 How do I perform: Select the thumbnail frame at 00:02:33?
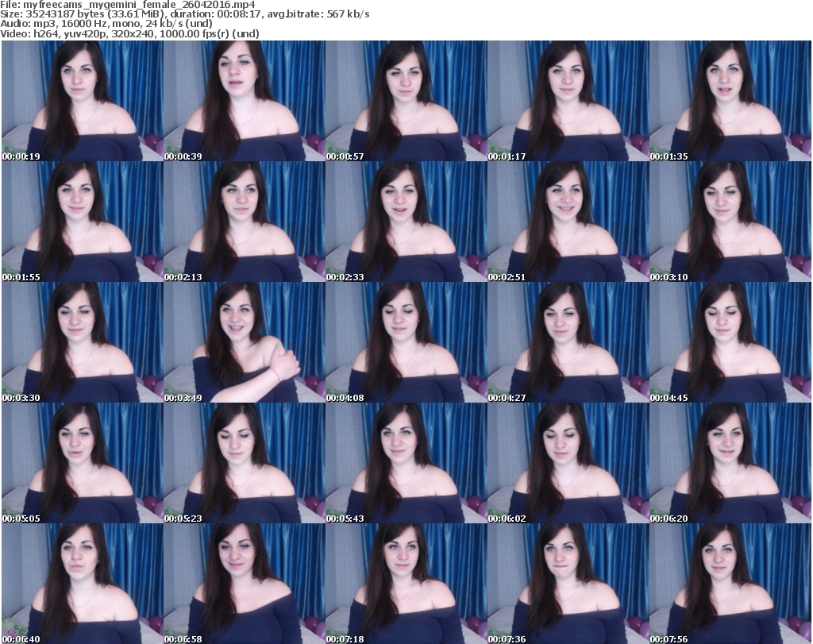tap(406, 222)
